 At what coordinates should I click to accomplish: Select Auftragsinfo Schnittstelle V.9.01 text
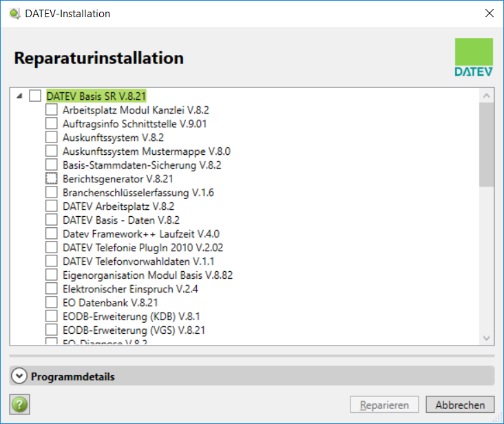[135, 124]
